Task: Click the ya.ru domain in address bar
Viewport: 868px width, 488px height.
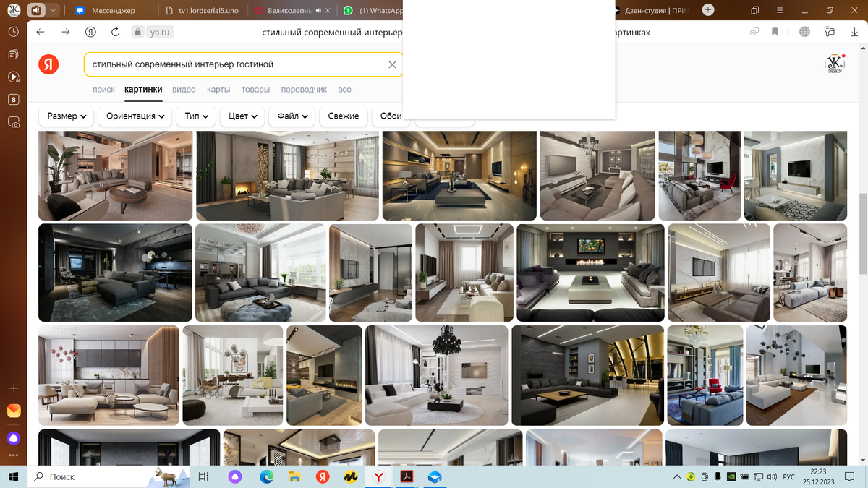Action: click(159, 33)
